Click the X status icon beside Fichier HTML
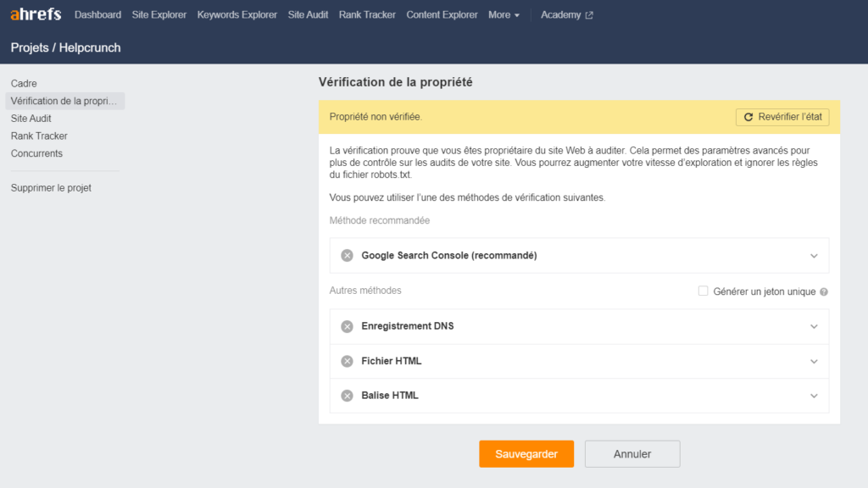Viewport: 868px width, 488px height. [x=347, y=361]
